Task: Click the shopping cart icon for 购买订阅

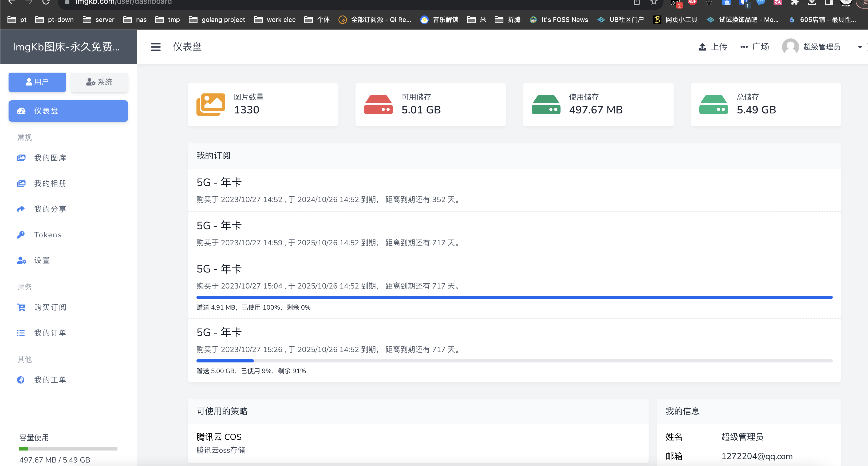Action: 21,307
